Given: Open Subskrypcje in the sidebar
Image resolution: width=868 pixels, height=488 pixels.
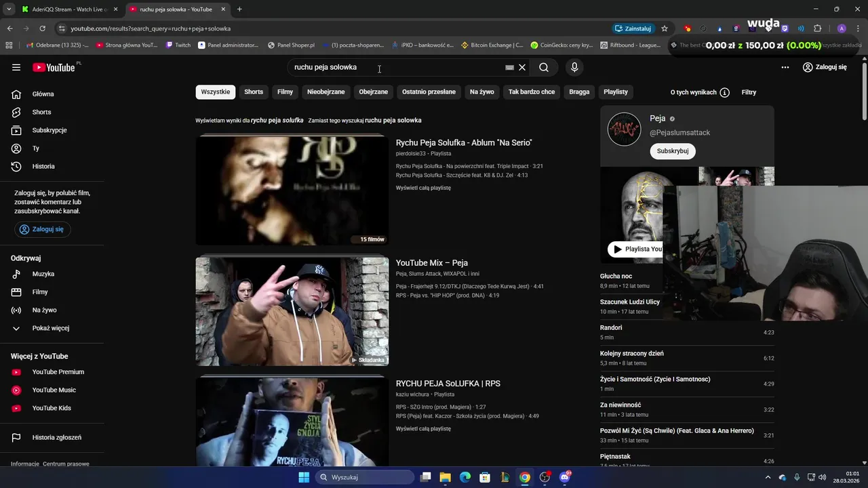Looking at the screenshot, I should click(49, 130).
